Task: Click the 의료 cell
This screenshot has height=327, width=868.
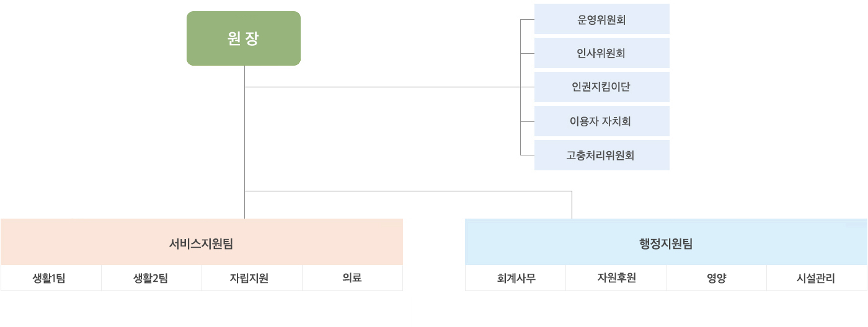Action: [x=352, y=278]
